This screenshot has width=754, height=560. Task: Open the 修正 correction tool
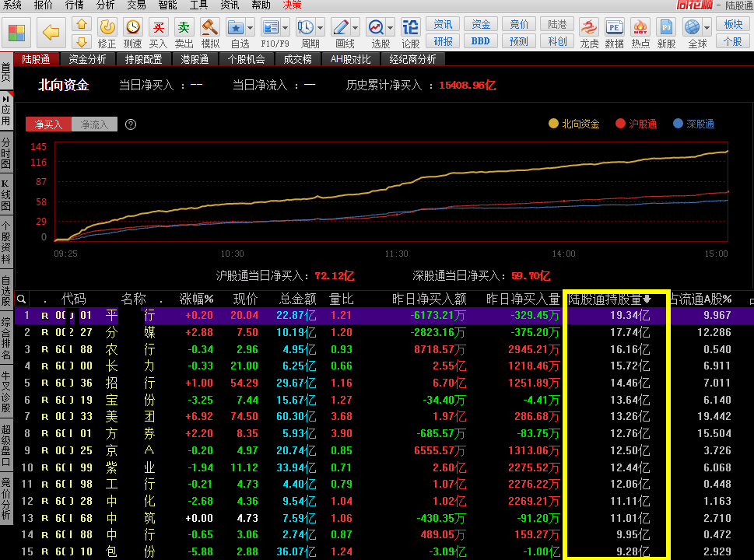[107, 33]
